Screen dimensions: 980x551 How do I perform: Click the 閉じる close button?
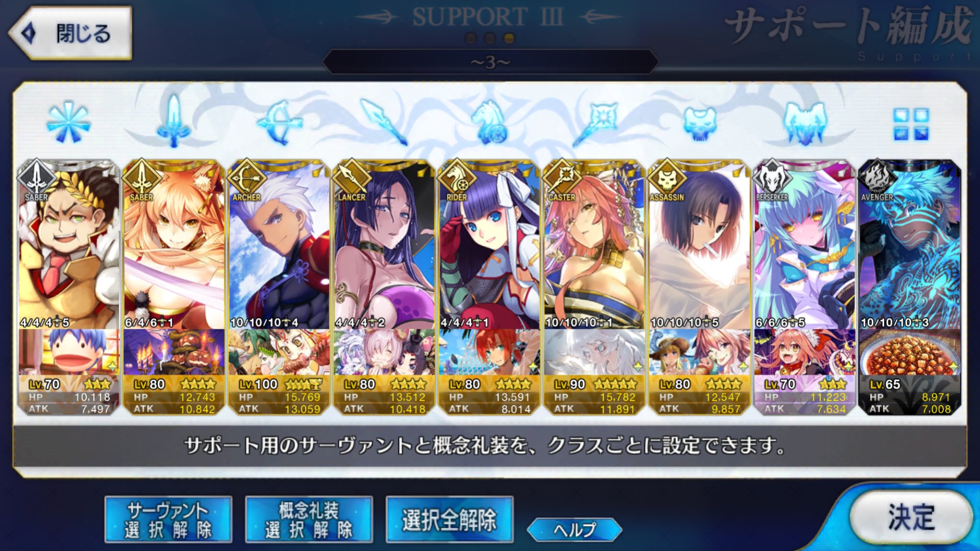(x=71, y=33)
